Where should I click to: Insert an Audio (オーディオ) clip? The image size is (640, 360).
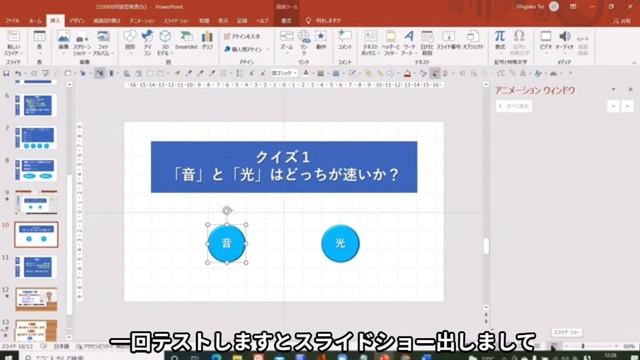(565, 41)
